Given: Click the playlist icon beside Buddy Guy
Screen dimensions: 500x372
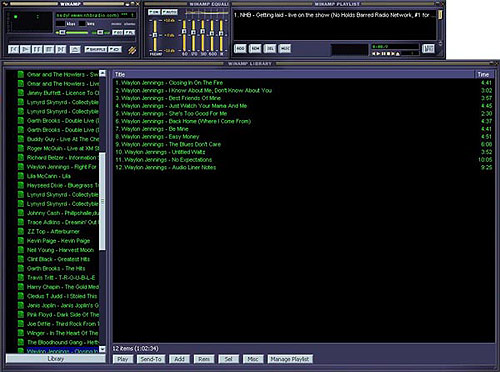Looking at the screenshot, I should pos(21,139).
